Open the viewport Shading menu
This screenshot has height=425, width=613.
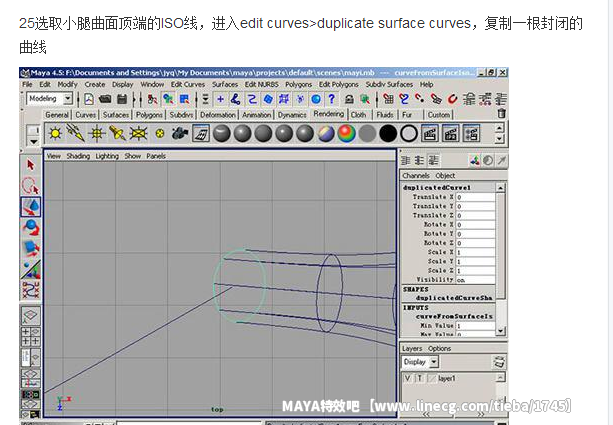(78, 156)
